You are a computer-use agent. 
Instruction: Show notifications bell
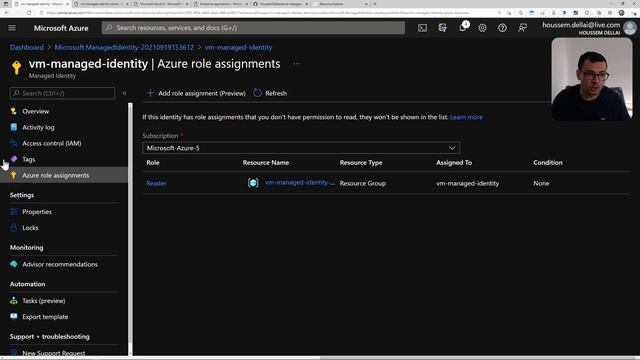(x=462, y=28)
